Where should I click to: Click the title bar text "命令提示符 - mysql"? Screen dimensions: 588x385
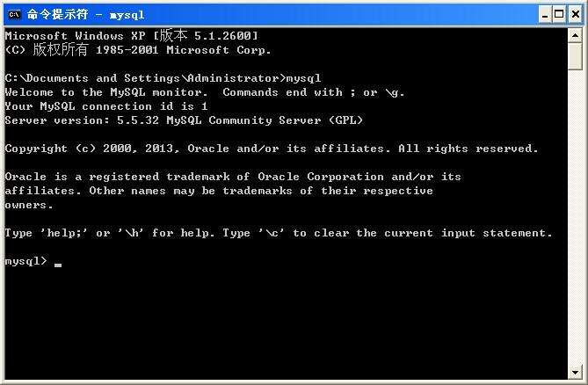(85, 14)
